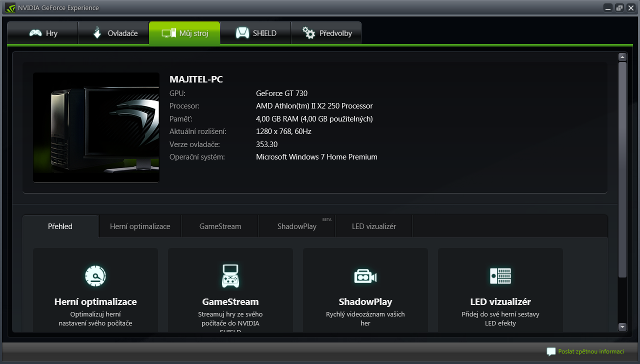
Task: Switch to Herní optimalizace sub-tab
Action: pyautogui.click(x=140, y=226)
